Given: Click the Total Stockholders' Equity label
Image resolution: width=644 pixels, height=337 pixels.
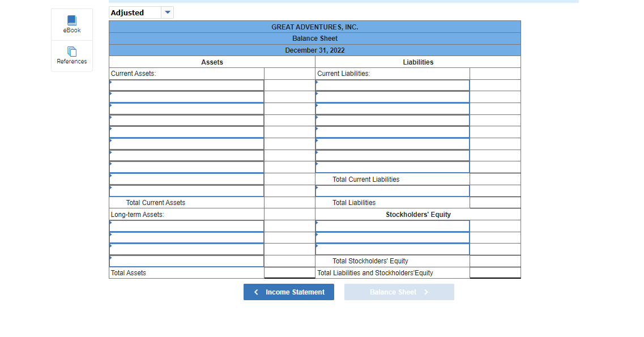Looking at the screenshot, I should [370, 261].
